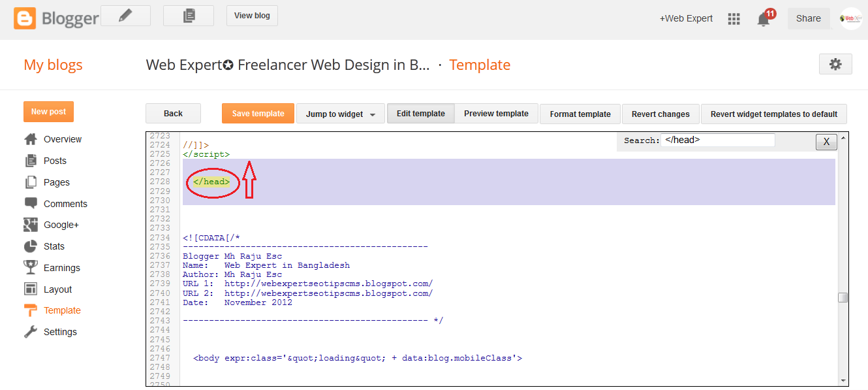Open blog title Web Expert Freelancer link
The image size is (868, 390).
(x=288, y=65)
